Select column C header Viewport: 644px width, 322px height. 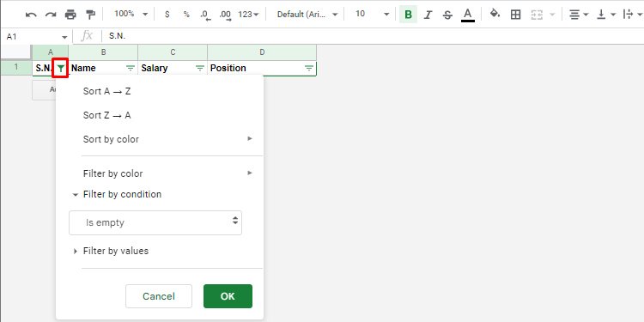(173, 52)
